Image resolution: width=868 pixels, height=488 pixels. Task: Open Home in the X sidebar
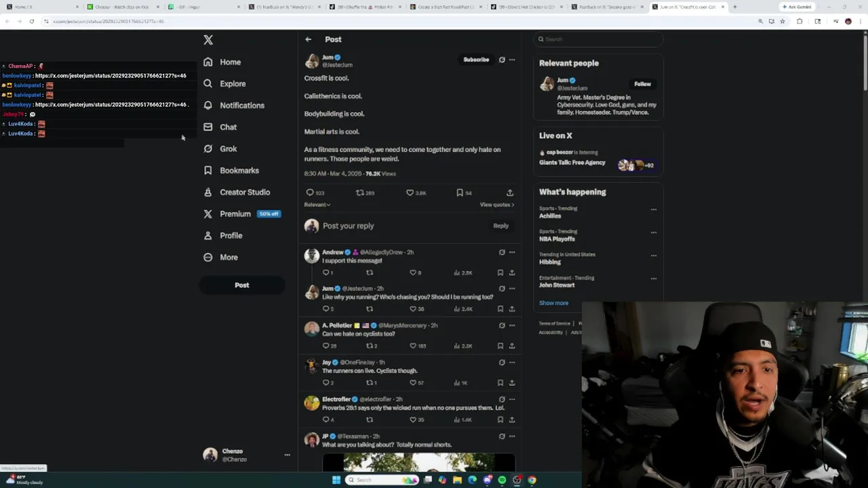(x=222, y=62)
